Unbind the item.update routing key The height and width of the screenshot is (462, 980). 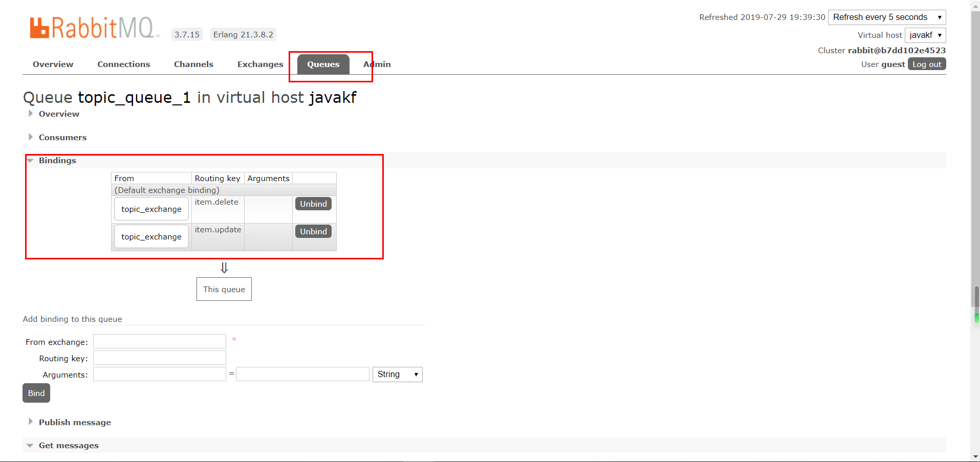313,231
